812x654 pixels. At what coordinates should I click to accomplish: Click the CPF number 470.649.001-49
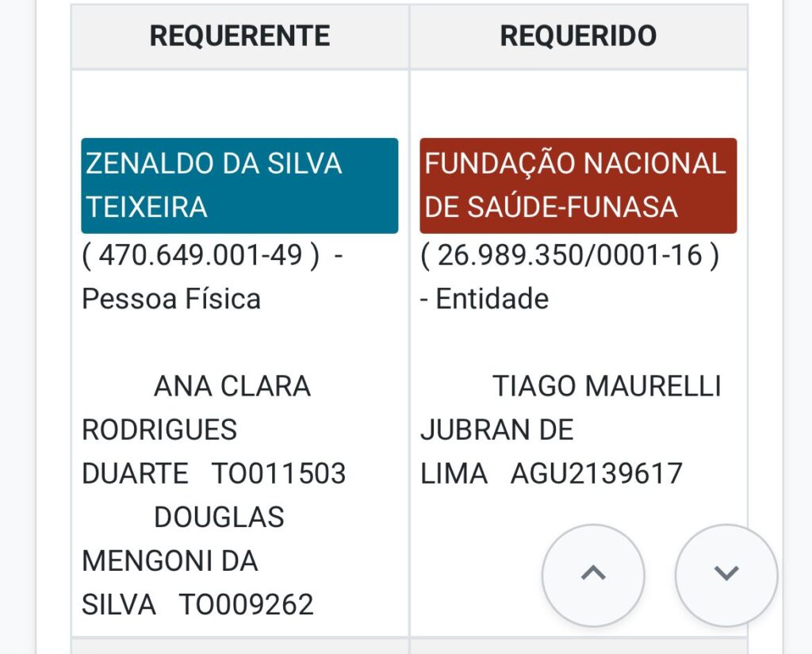click(x=201, y=255)
